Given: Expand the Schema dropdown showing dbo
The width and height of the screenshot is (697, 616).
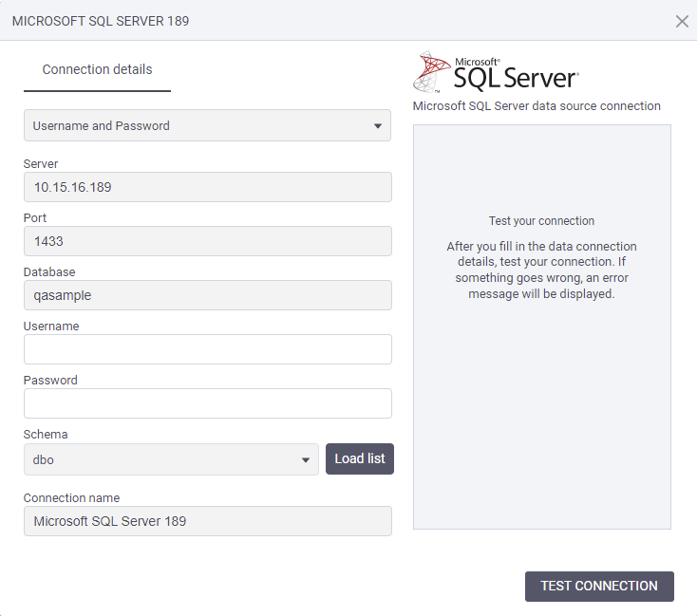Looking at the screenshot, I should tap(171, 459).
